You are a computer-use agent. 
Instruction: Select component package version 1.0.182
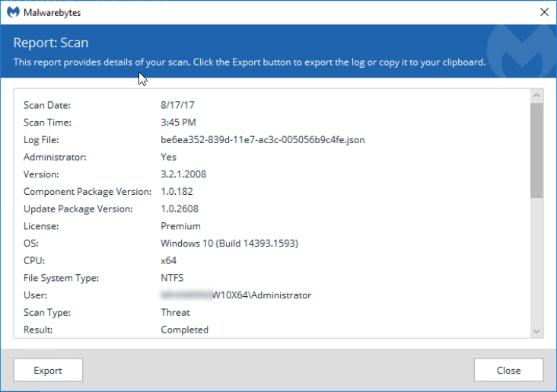(177, 192)
